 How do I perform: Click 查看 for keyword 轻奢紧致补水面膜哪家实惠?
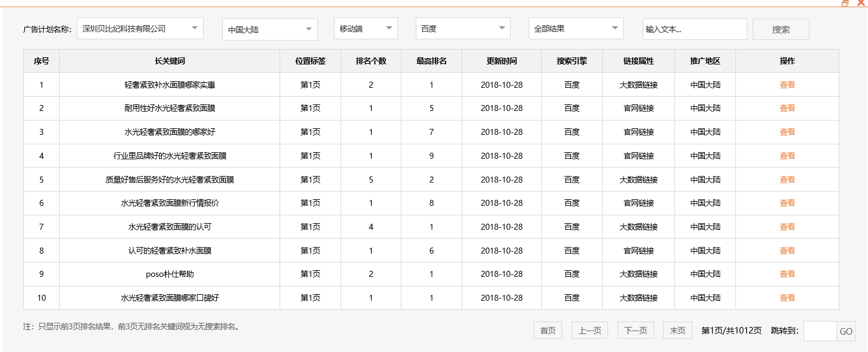pos(787,84)
